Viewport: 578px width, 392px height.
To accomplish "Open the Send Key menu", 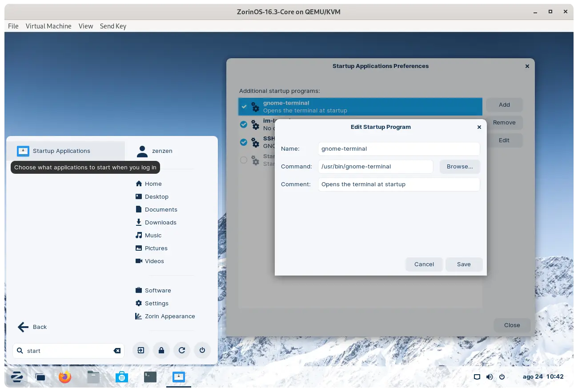I will point(113,26).
